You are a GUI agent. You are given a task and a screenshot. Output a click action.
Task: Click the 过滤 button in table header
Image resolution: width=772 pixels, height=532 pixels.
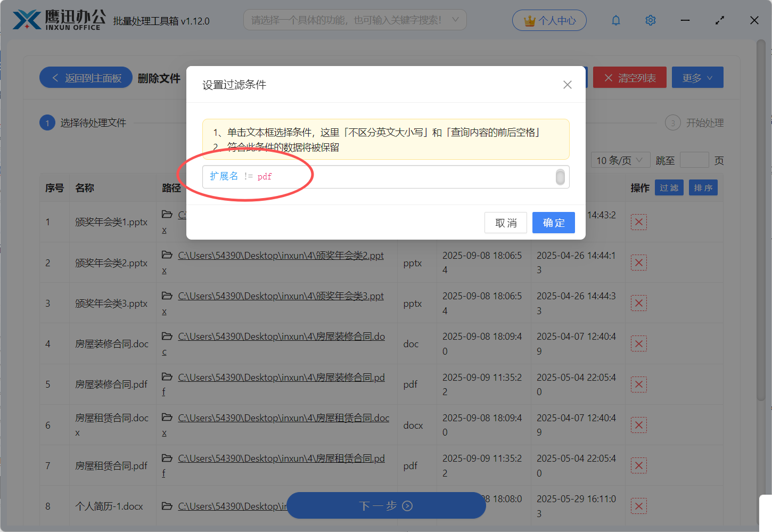coord(669,188)
